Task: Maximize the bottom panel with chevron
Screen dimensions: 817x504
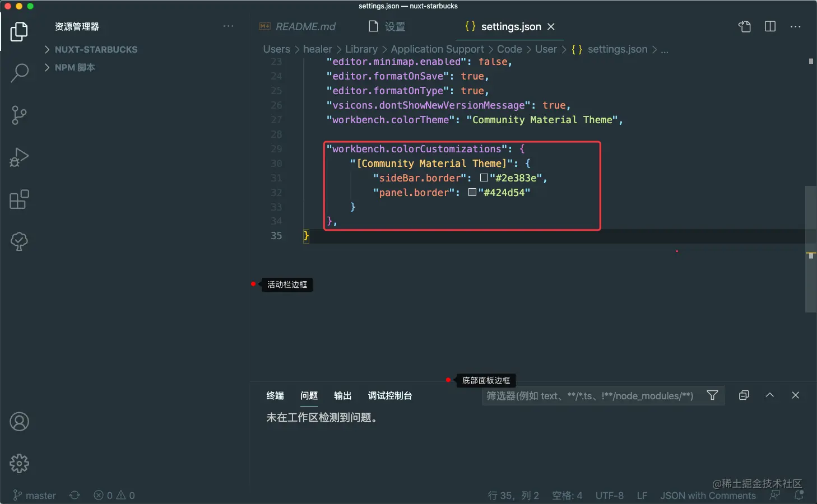Action: (x=770, y=395)
